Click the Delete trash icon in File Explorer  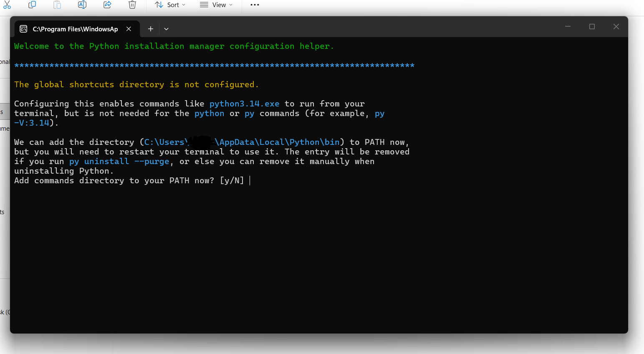[132, 5]
